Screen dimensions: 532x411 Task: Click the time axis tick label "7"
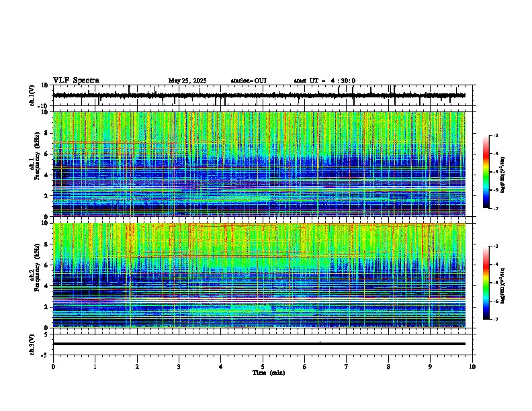click(347, 367)
